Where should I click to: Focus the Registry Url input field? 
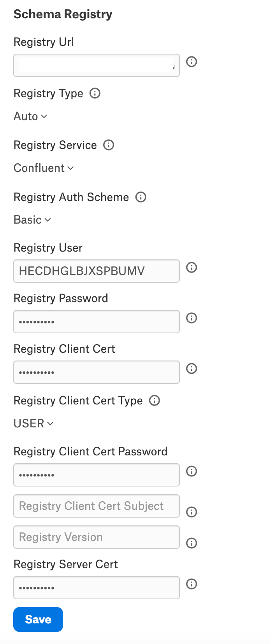click(x=97, y=65)
